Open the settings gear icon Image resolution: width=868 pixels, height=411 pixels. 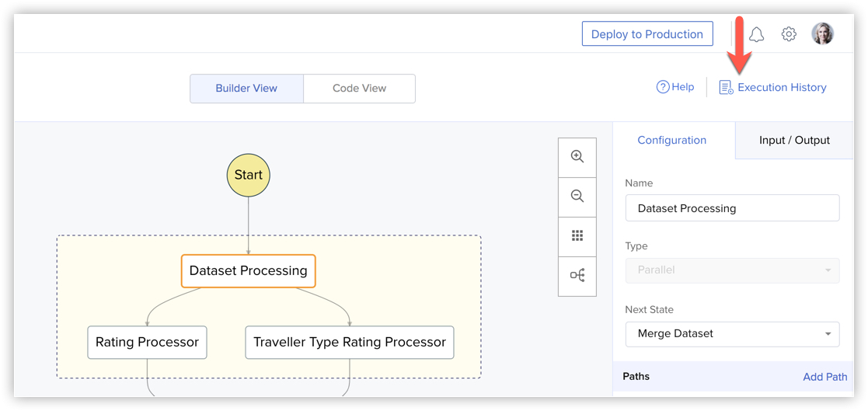tap(789, 34)
